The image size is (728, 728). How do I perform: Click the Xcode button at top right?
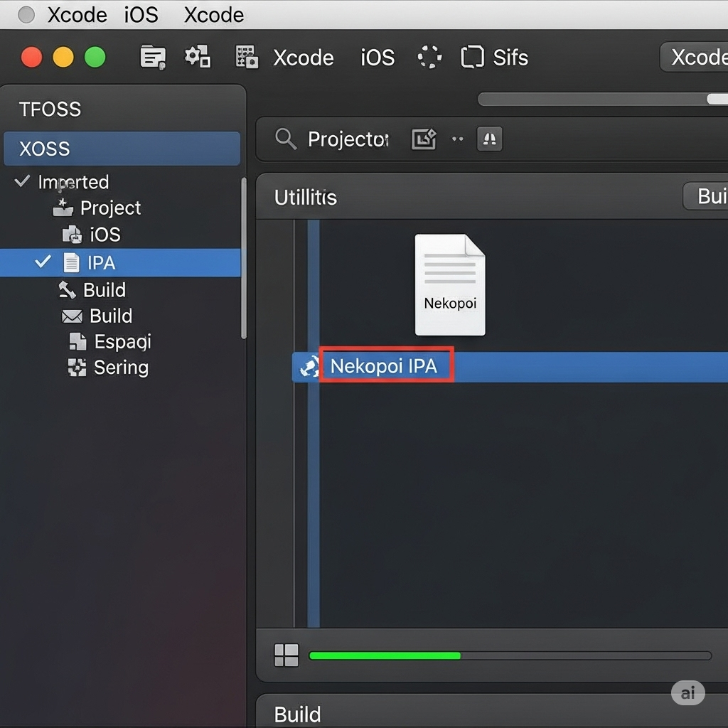[x=694, y=57]
